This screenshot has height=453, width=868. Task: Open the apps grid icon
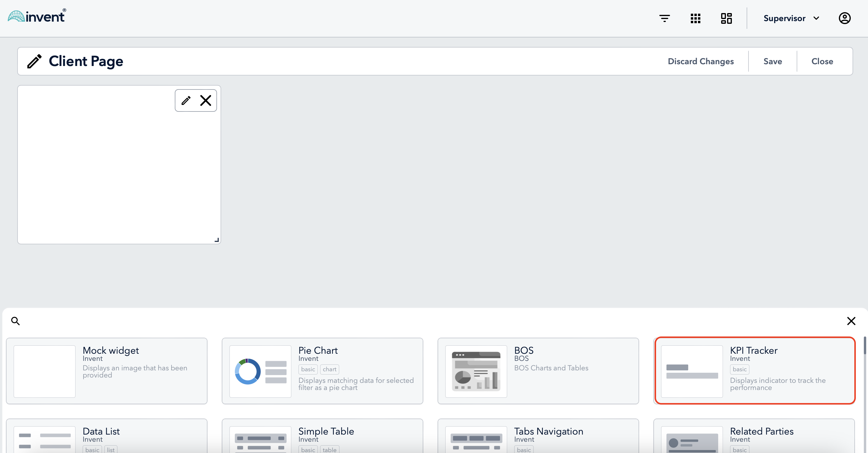696,18
